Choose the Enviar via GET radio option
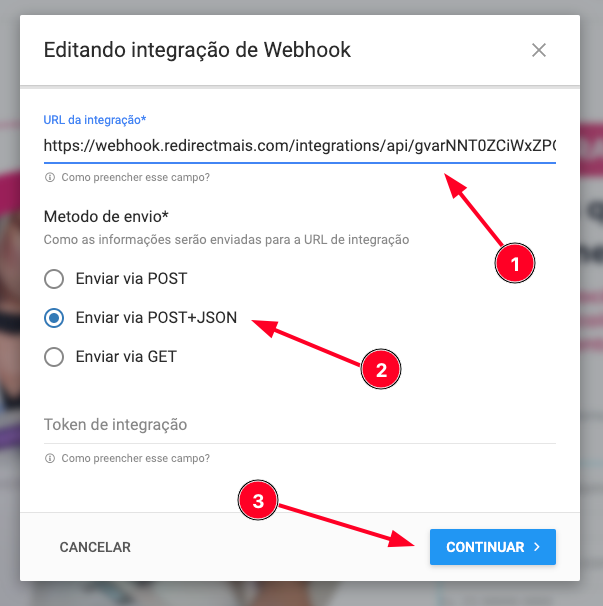The height and width of the screenshot is (606, 603). point(54,357)
